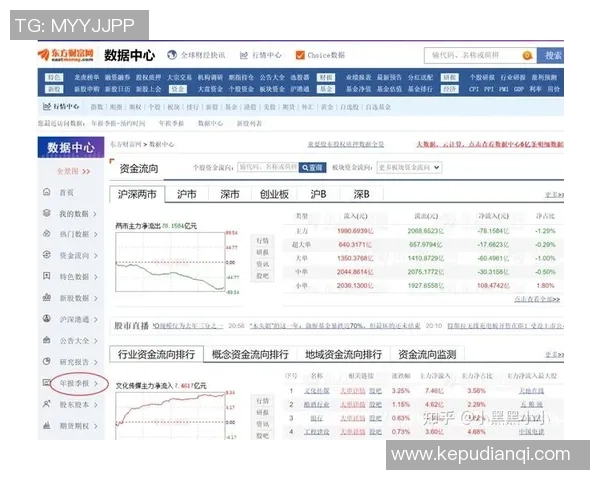
Task: Switch to the 沪市 tab
Action: pos(186,194)
